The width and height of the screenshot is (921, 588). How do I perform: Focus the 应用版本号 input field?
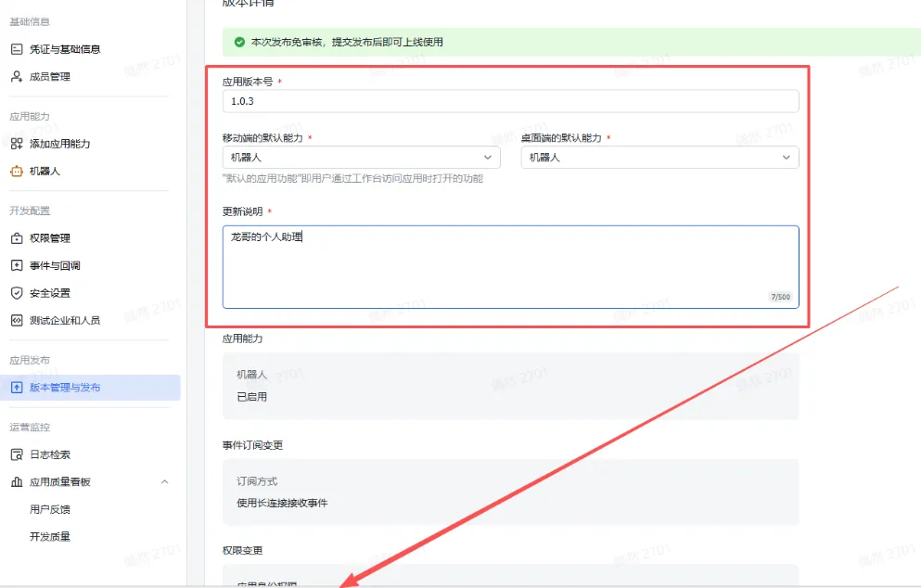[x=510, y=101]
